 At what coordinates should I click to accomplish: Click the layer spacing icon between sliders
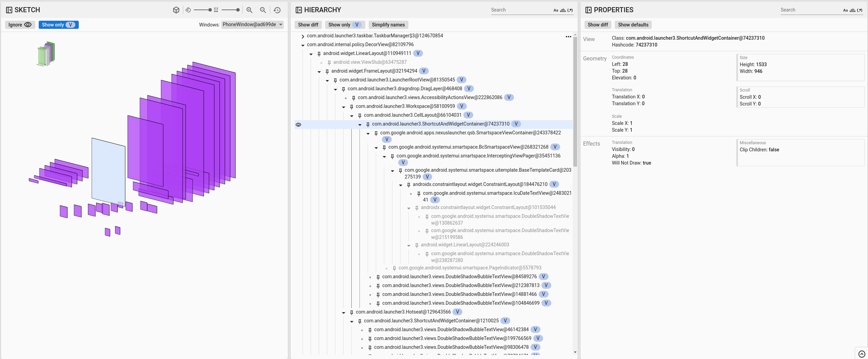pos(216,10)
